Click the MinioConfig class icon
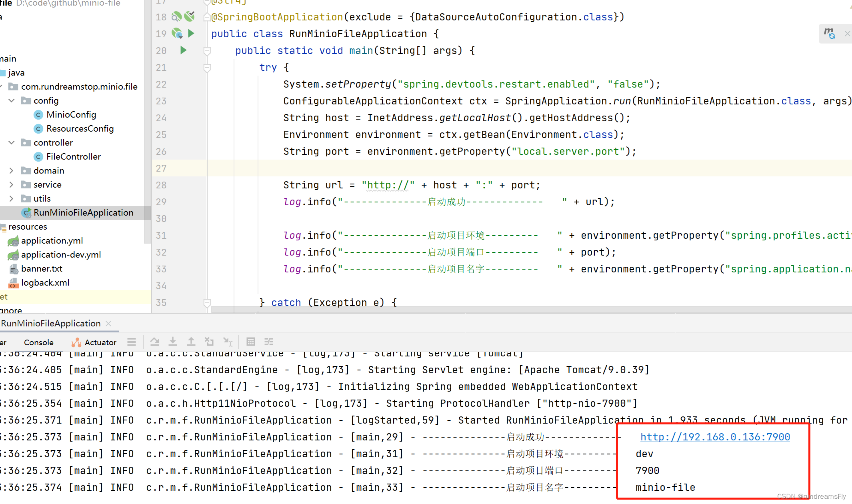Screen dimensions: 852x504 [x=38, y=115]
